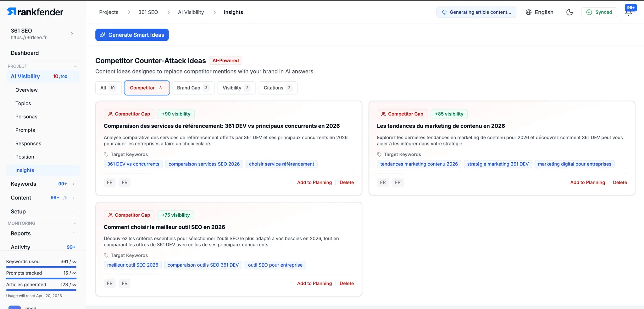Collapse the PROJECT section

coord(75,66)
